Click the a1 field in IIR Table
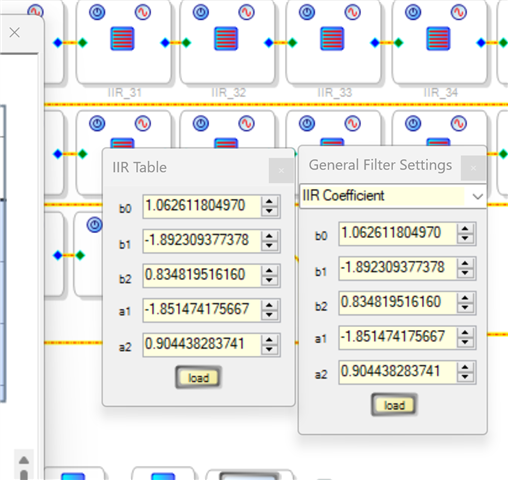Image resolution: width=508 pixels, height=480 pixels. 202,310
